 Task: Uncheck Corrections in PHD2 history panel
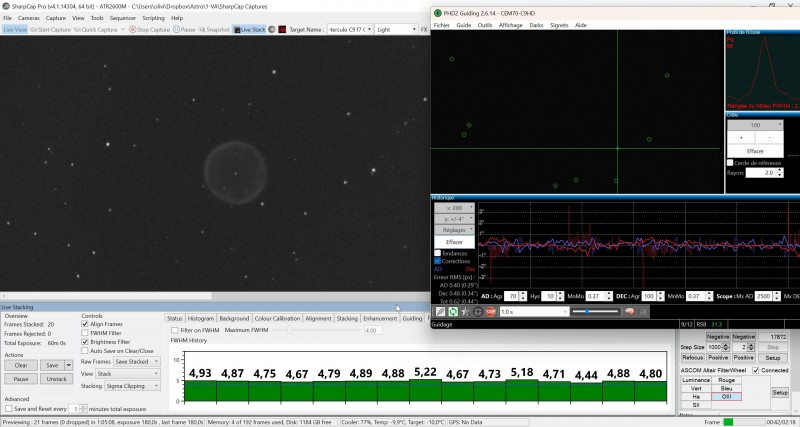point(437,261)
